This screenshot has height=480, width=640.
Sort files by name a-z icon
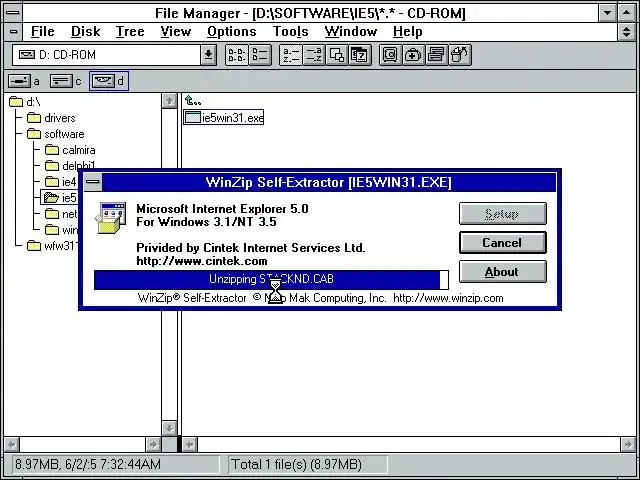(x=291, y=55)
